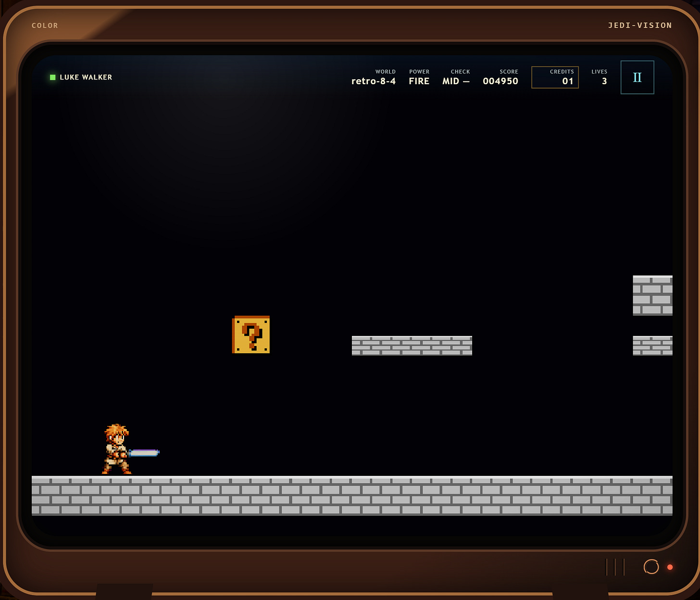
Task: Click the SCORE label
Action: pos(509,72)
